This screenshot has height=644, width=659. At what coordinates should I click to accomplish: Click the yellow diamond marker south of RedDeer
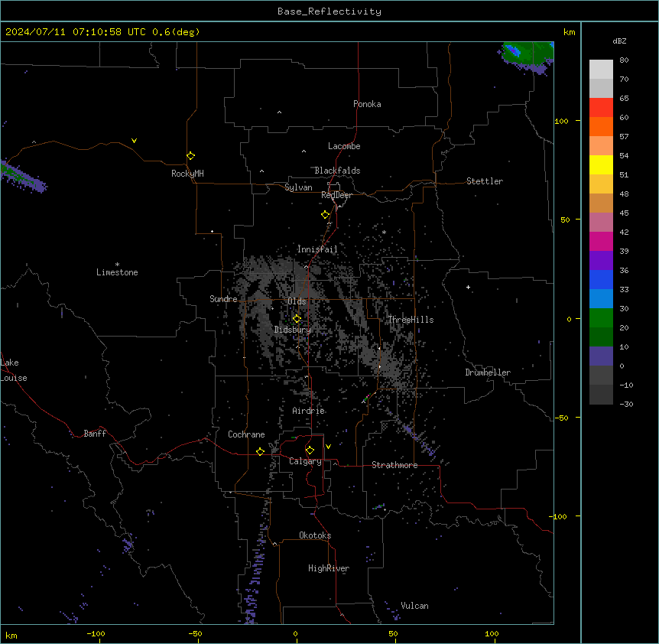pyautogui.click(x=325, y=215)
